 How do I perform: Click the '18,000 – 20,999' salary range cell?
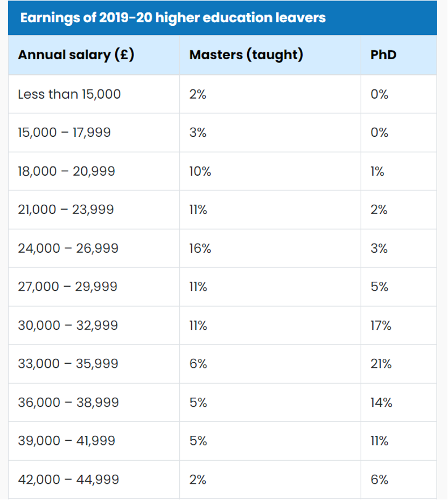point(94,171)
